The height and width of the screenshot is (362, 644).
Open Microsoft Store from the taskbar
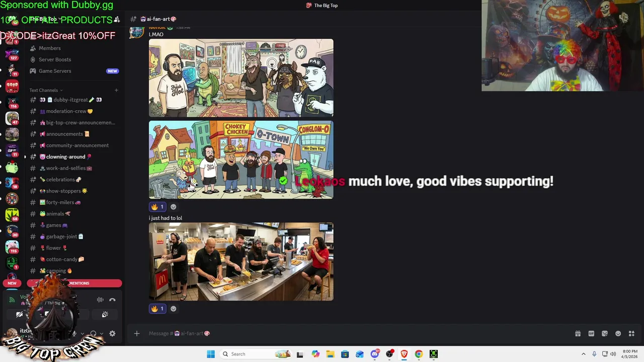tap(345, 354)
